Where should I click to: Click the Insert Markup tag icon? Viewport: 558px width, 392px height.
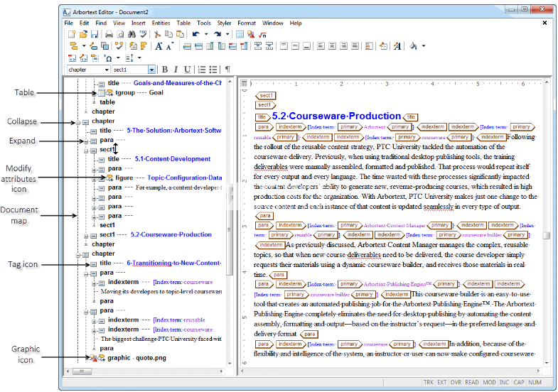(73, 46)
